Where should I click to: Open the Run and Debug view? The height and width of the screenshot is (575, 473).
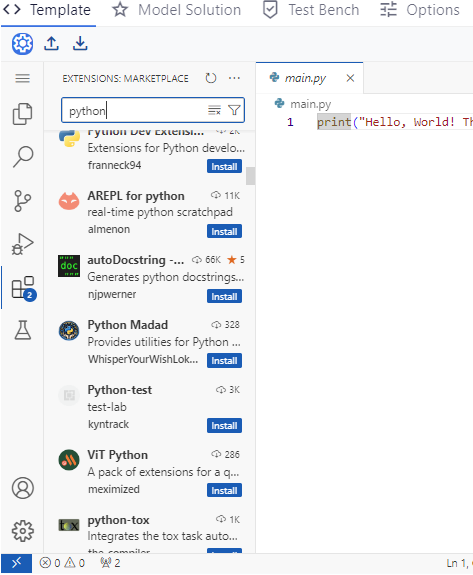pos(22,244)
